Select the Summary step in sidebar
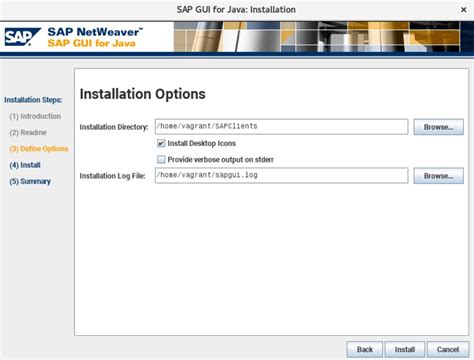The width and height of the screenshot is (474, 360). pyautogui.click(x=30, y=182)
